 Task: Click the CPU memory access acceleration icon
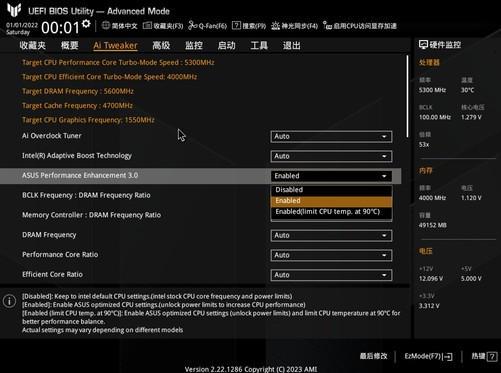pyautogui.click(x=327, y=26)
